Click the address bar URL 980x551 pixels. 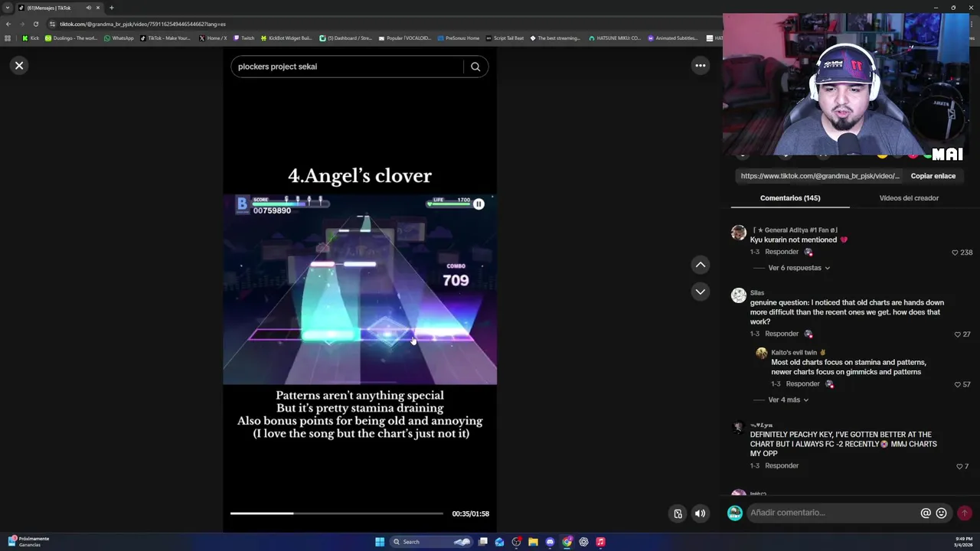(x=142, y=24)
